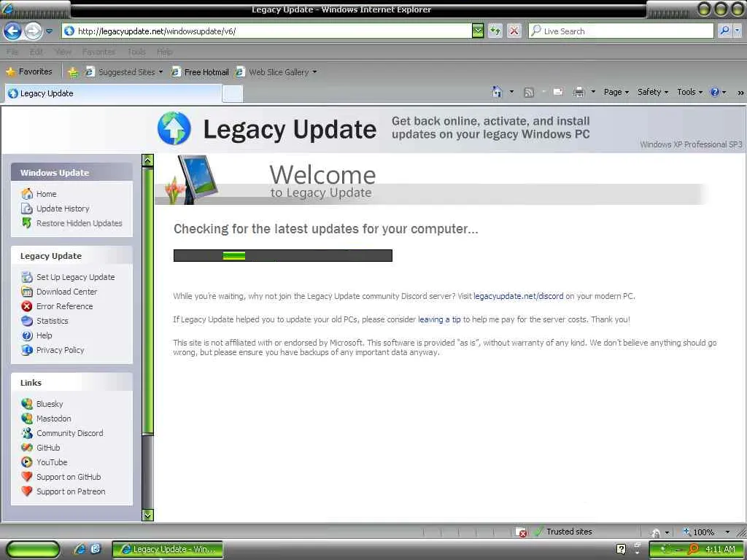Open Home in the Windows Update sidebar
The width and height of the screenshot is (747, 560).
[46, 194]
